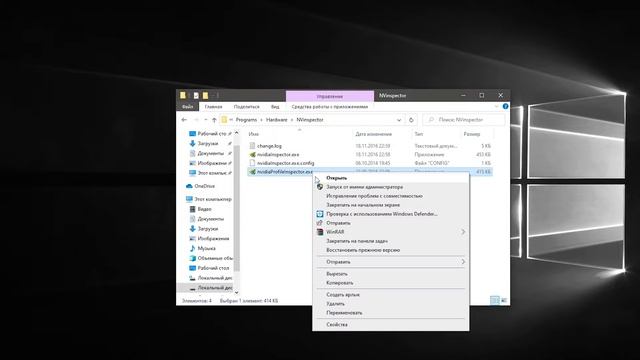Click navigation pane scrollbar down arrow
The width and height of the screenshot is (640, 360).
click(236, 292)
